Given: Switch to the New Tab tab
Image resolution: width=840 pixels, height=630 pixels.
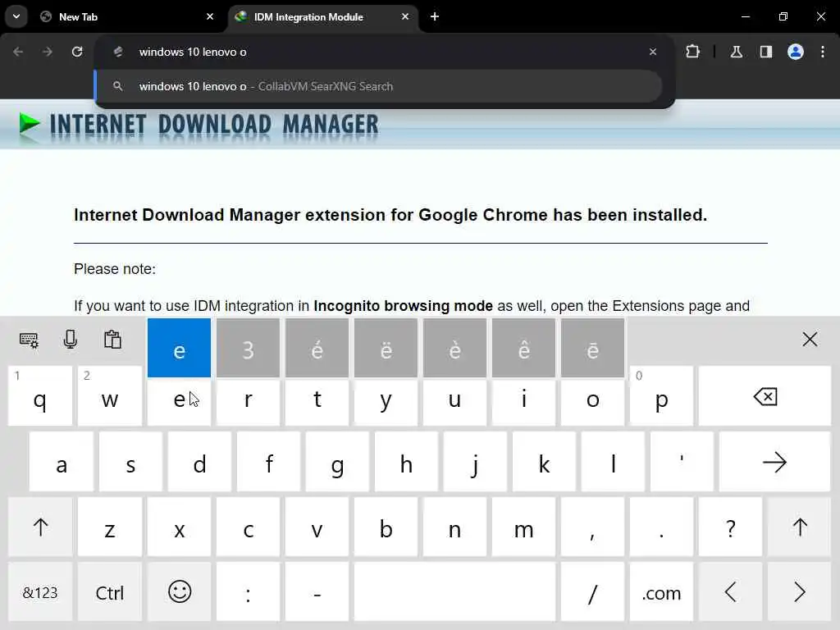Looking at the screenshot, I should [127, 16].
